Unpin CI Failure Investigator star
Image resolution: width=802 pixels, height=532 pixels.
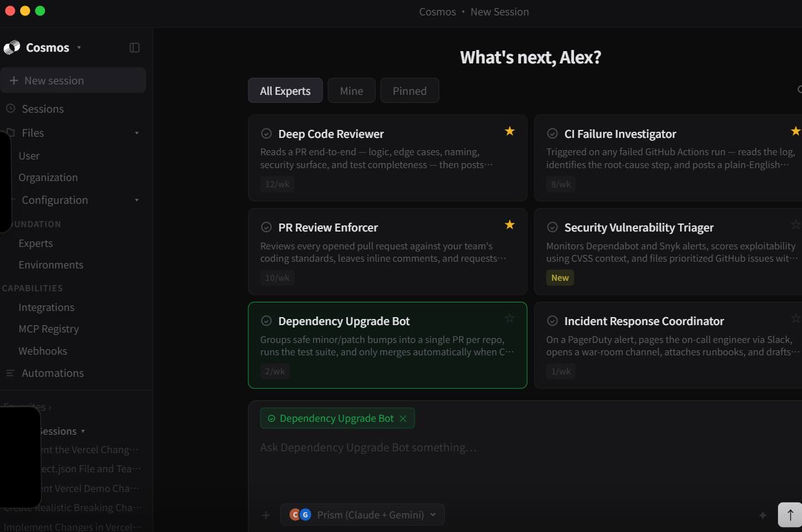coord(795,131)
